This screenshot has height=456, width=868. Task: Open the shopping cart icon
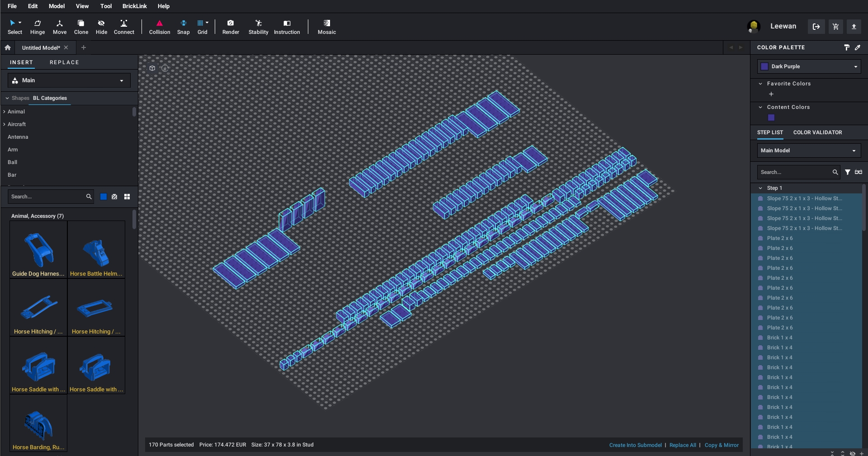point(835,27)
